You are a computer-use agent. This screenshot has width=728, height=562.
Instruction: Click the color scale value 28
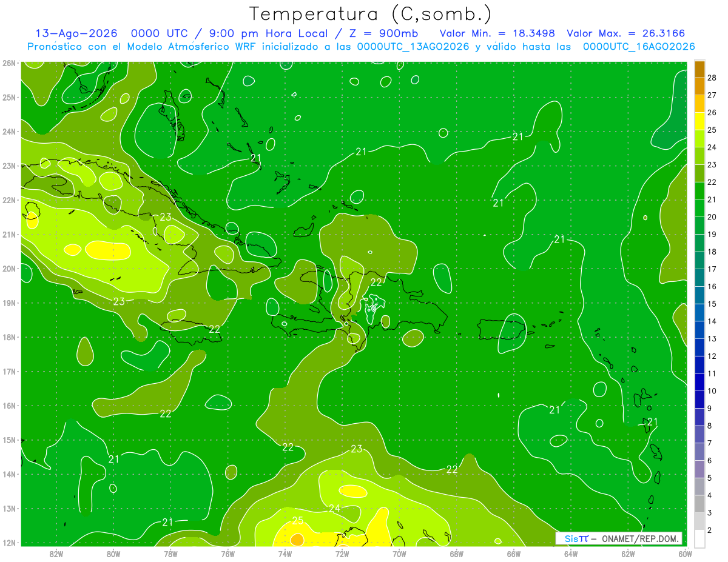(712, 78)
